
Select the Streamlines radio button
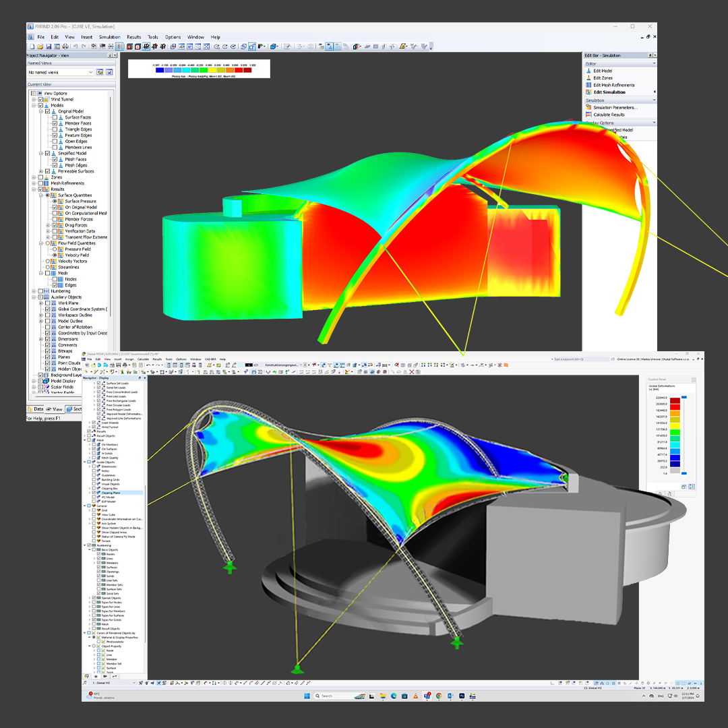pos(48,268)
